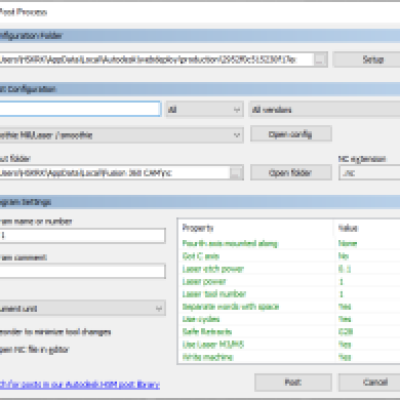Click the Setup button

click(x=367, y=60)
